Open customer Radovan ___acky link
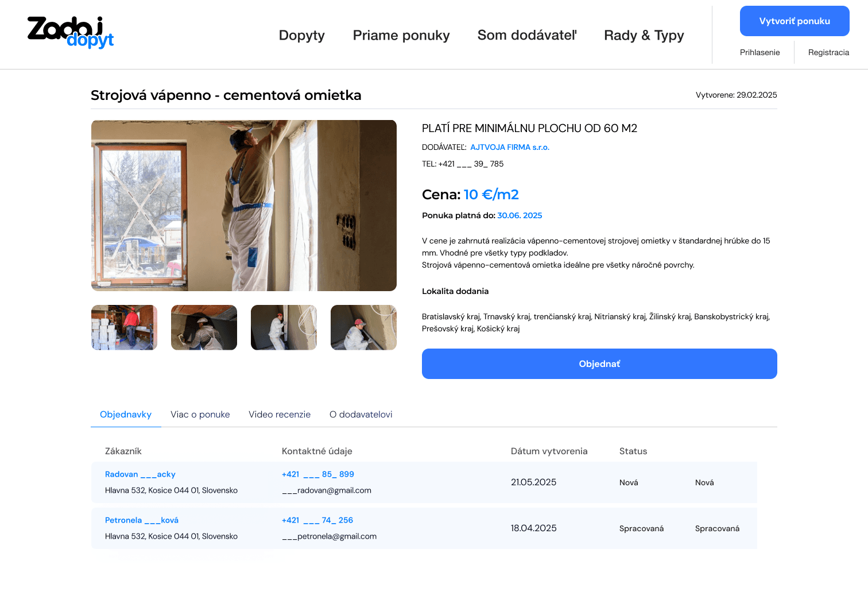Viewport: 868px width, 611px height. pos(140,474)
